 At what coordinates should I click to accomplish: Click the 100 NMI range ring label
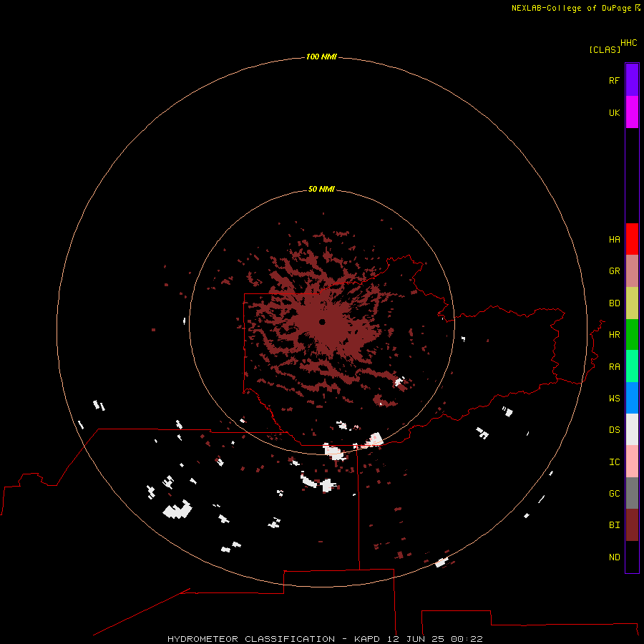(321, 57)
